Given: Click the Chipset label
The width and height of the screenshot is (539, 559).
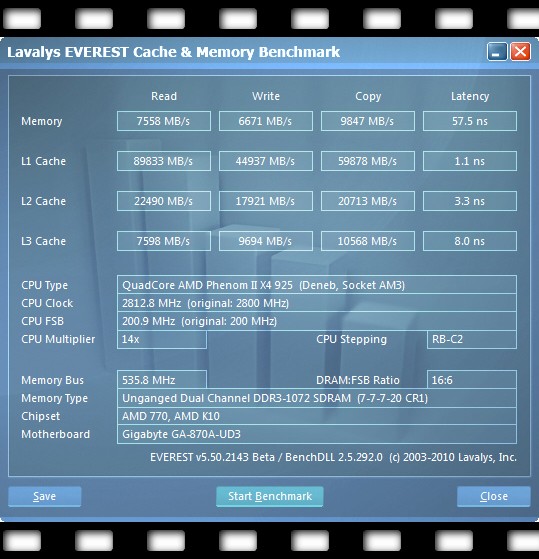Looking at the screenshot, I should point(41,416).
